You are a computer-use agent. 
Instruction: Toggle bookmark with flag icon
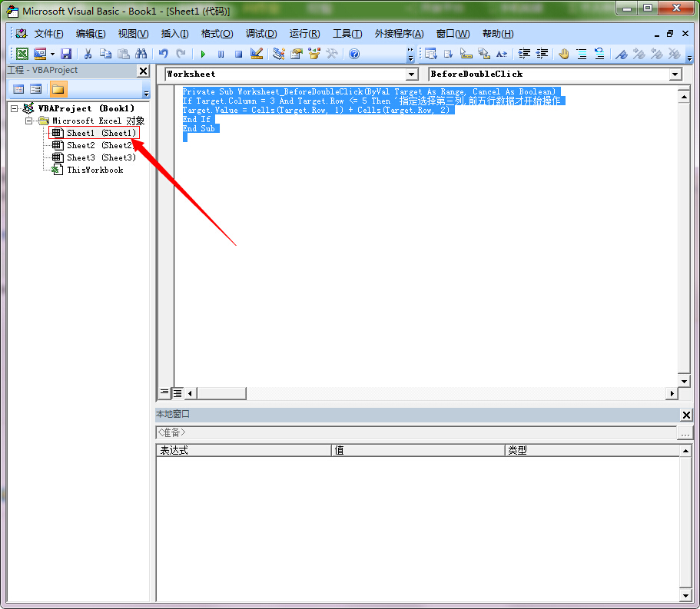pos(622,54)
